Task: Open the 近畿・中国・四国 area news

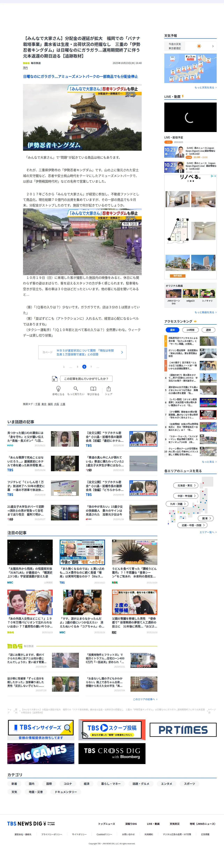Action: click(192, 525)
